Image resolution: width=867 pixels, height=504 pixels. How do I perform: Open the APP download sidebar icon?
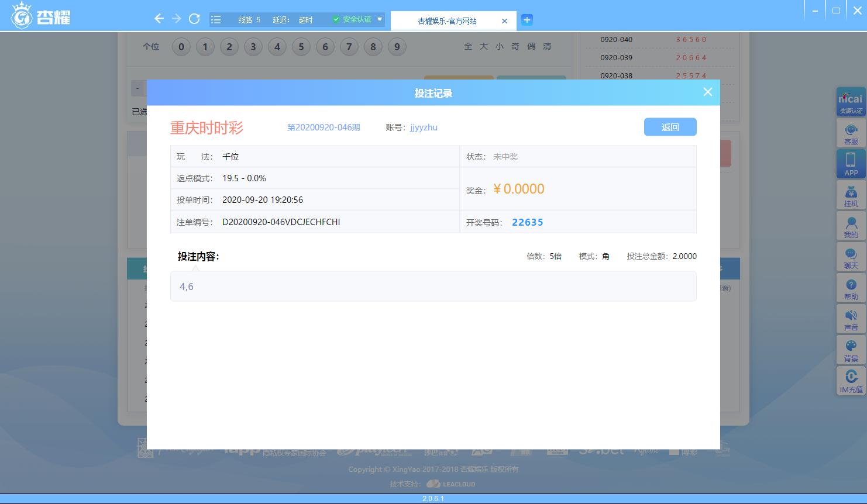pyautogui.click(x=851, y=164)
